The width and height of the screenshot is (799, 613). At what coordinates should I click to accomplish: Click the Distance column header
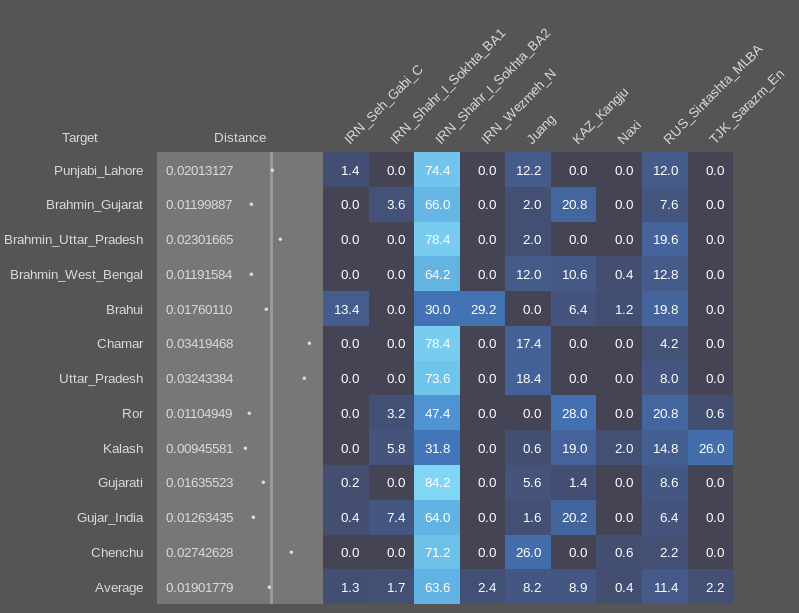240,138
